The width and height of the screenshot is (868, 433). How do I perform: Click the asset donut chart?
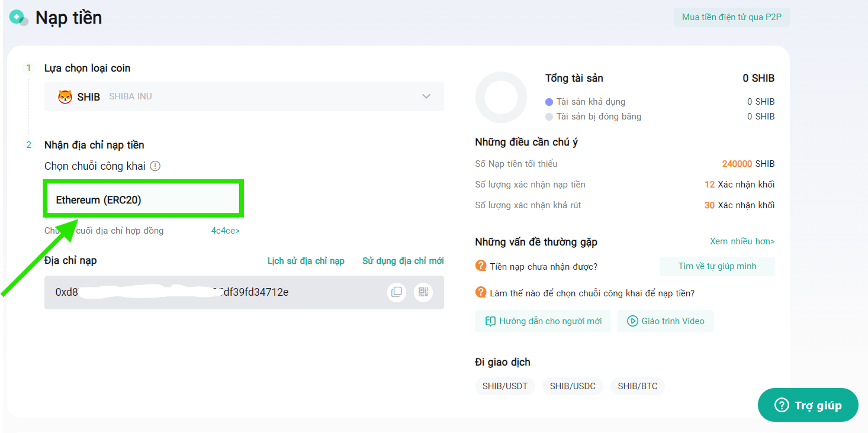[501, 97]
